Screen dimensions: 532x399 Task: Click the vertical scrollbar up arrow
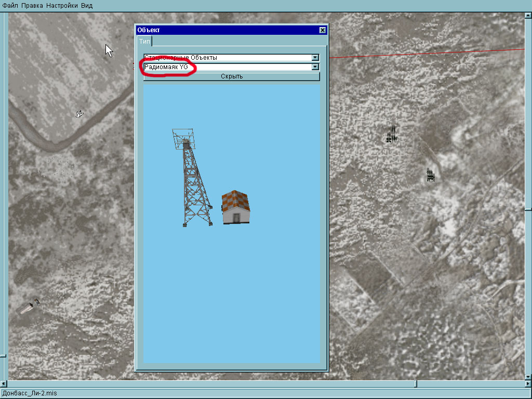528,16
